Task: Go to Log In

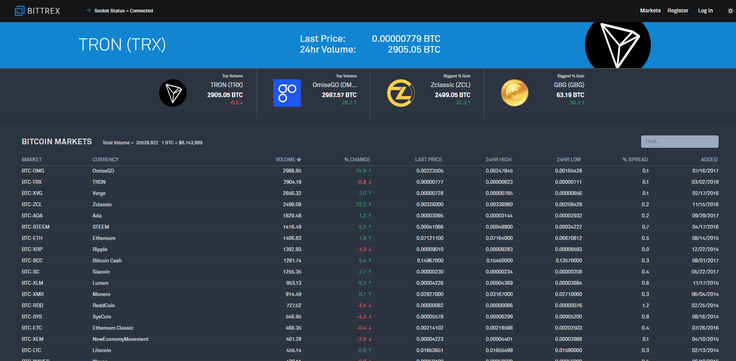Action: click(705, 11)
